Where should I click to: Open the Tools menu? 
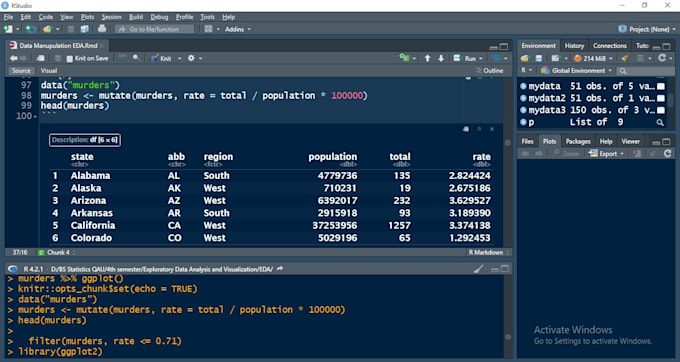pos(207,17)
